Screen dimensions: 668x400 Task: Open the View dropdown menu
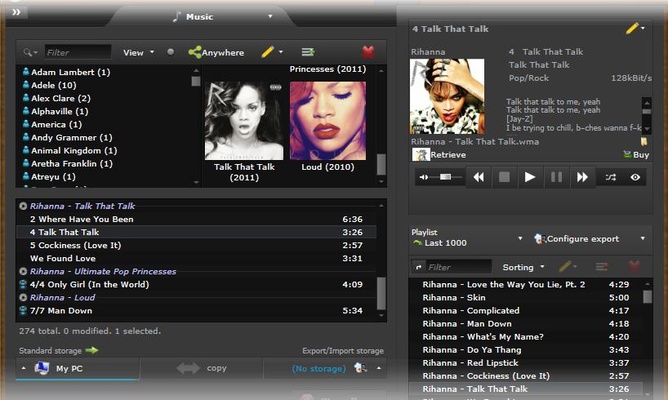pyautogui.click(x=138, y=52)
